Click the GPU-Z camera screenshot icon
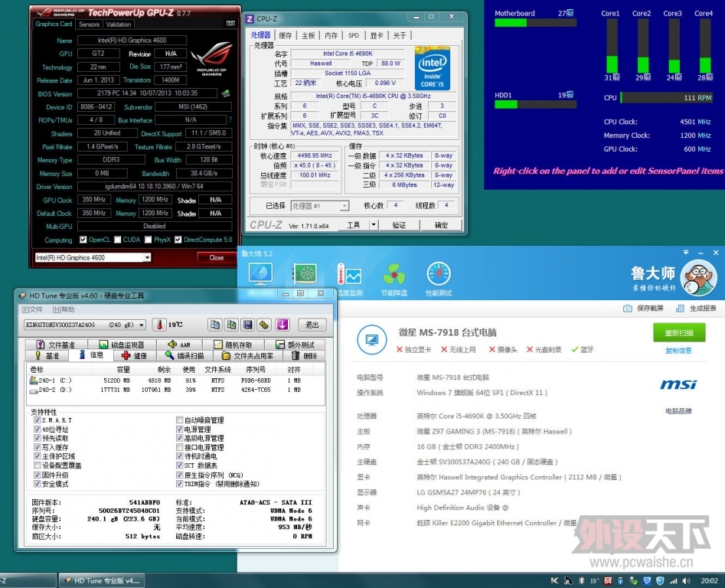Screen dimensions: 725x588 (x=230, y=24)
